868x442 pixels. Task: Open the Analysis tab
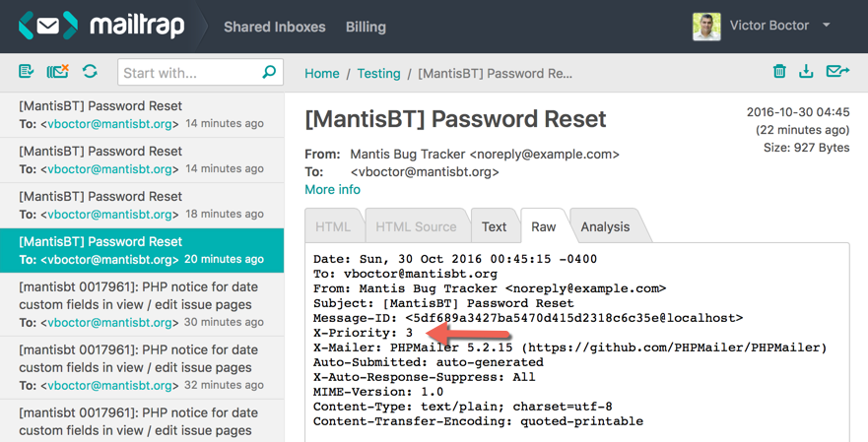pos(605,226)
